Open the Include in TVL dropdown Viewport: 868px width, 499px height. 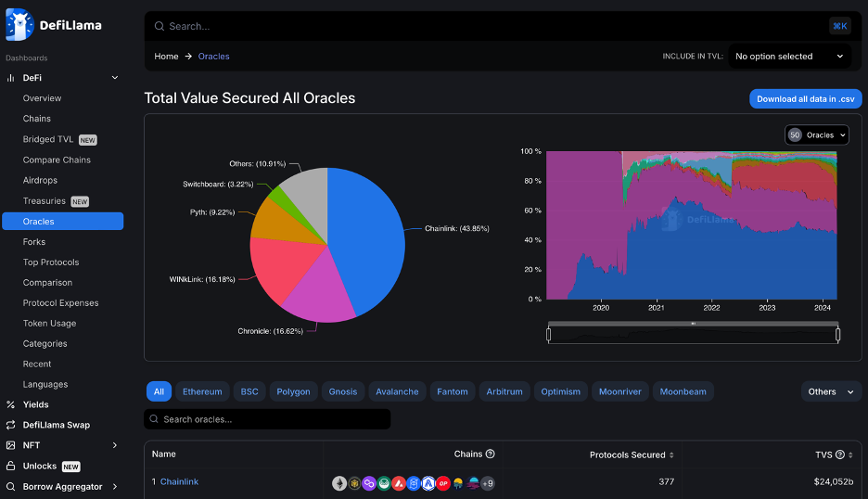pos(789,57)
